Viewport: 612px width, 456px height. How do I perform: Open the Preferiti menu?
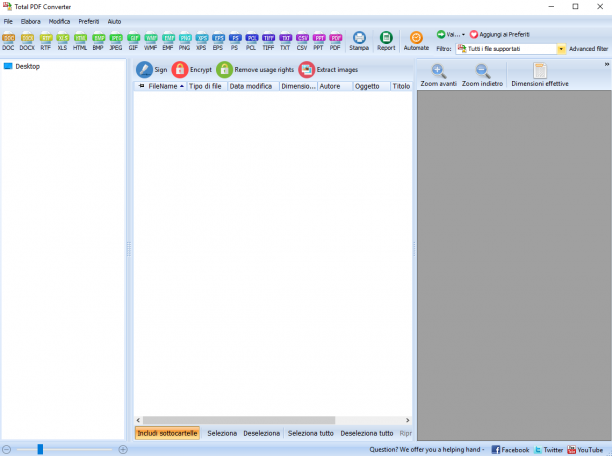89,21
